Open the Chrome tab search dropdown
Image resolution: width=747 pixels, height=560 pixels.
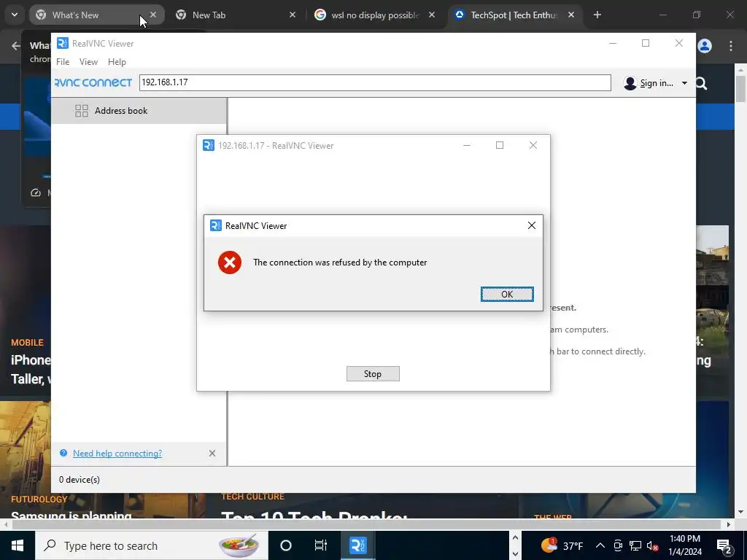pyautogui.click(x=15, y=15)
